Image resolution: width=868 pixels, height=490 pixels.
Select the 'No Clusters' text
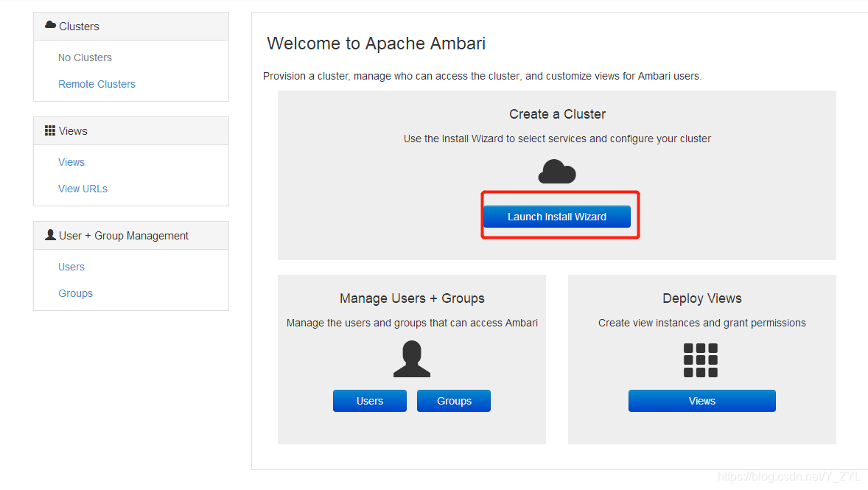click(85, 57)
